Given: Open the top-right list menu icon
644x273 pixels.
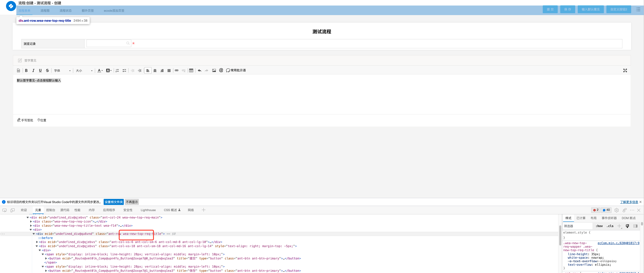Looking at the screenshot, I should [x=638, y=10].
